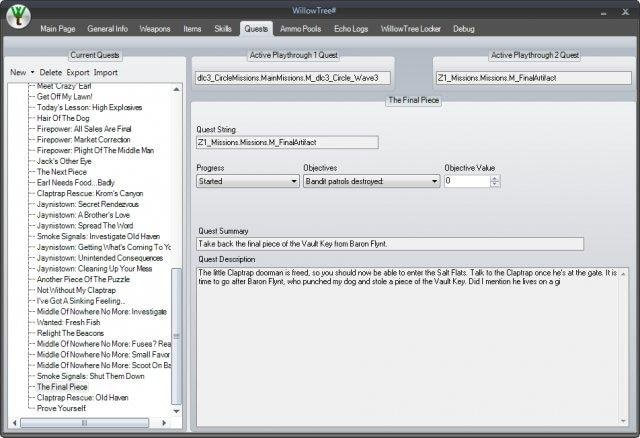This screenshot has height=438, width=640.
Task: Minimize the WillowTree# window
Action: pos(603,12)
